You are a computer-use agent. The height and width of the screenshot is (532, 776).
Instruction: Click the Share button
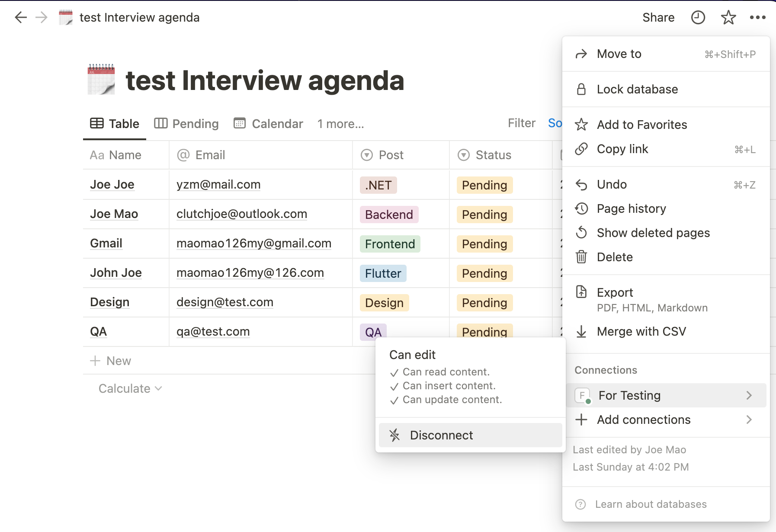658,17
